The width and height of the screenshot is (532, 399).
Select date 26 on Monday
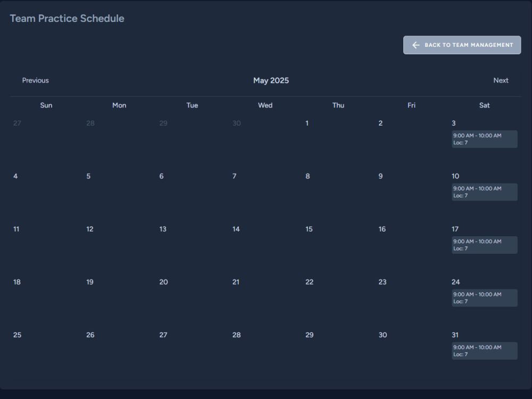pos(90,335)
